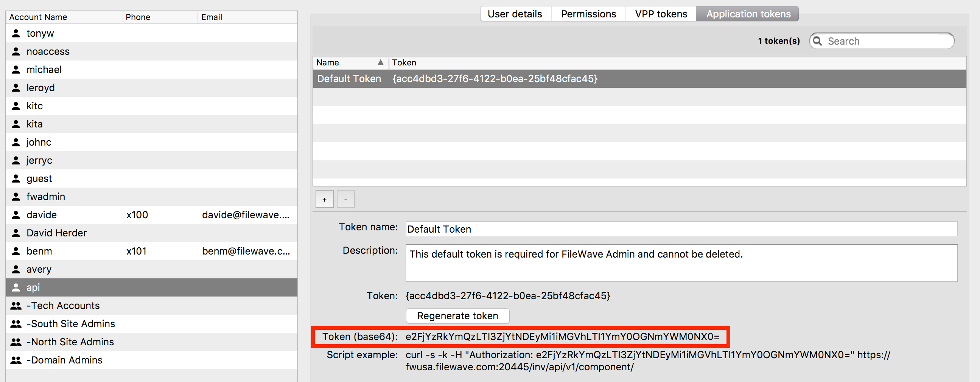The width and height of the screenshot is (980, 382).
Task: Click the user icon next to michael
Action: [16, 69]
